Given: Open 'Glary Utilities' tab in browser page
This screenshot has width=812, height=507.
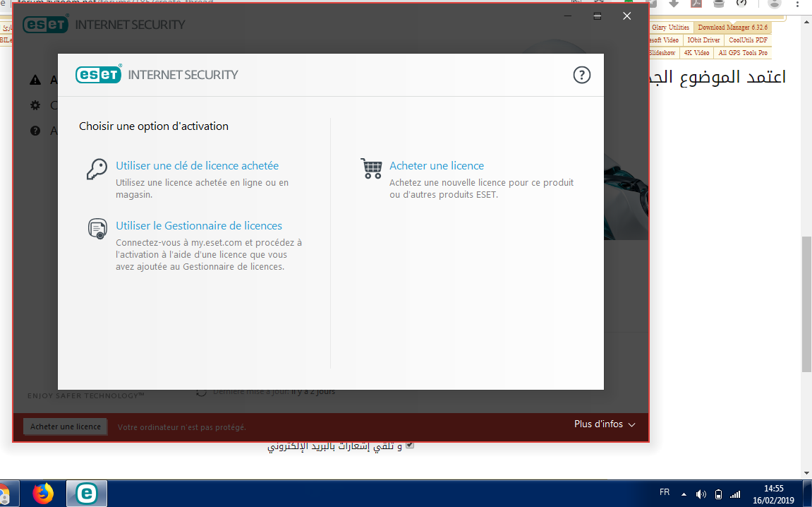Looking at the screenshot, I should [x=670, y=28].
